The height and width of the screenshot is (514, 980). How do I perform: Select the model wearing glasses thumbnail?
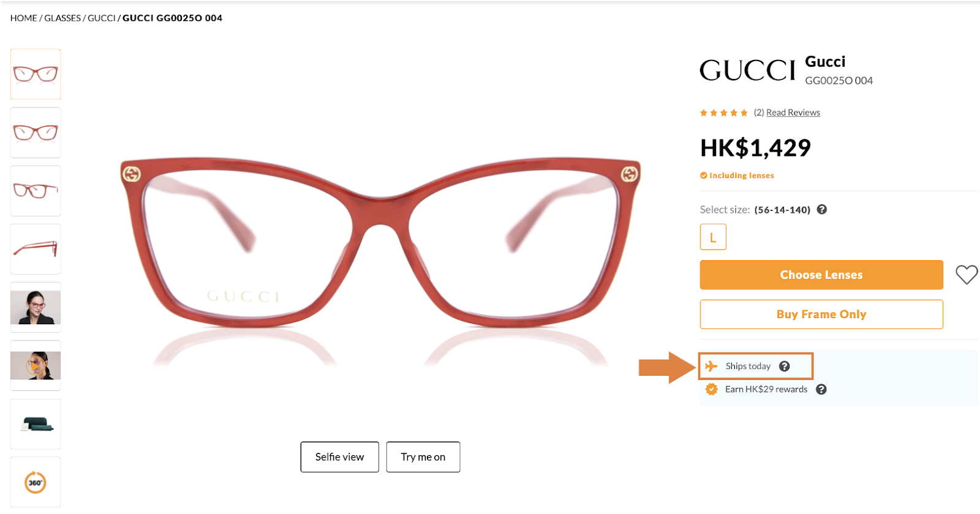coord(36,307)
